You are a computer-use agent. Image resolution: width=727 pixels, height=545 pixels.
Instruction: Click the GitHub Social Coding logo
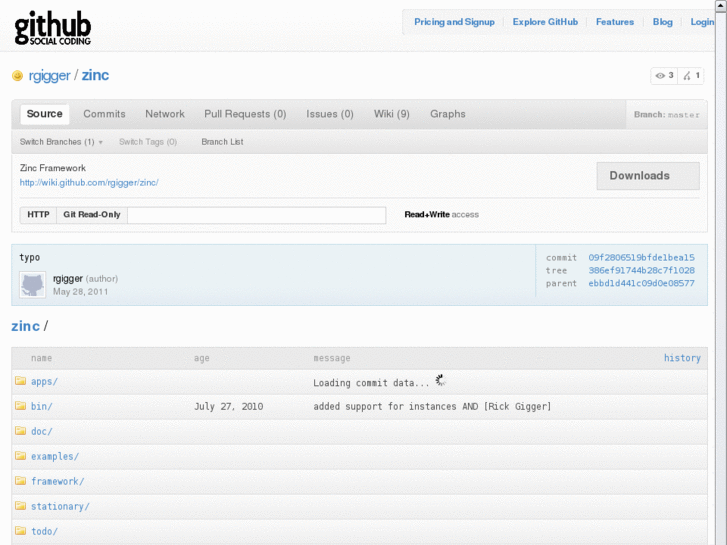click(53, 28)
